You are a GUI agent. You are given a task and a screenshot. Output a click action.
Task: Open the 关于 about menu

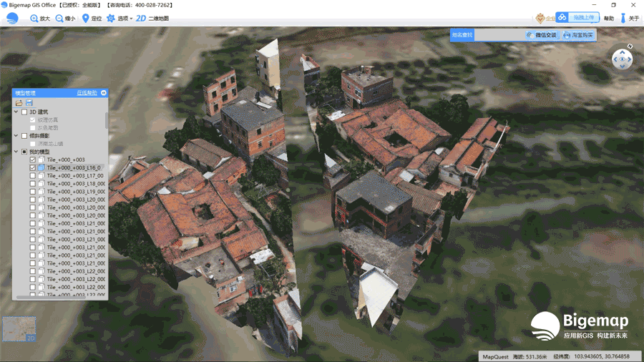(629, 19)
